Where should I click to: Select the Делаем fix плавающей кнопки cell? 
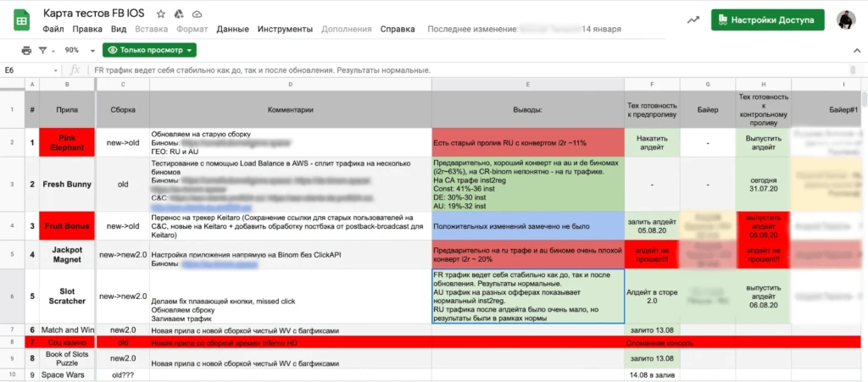[290, 296]
